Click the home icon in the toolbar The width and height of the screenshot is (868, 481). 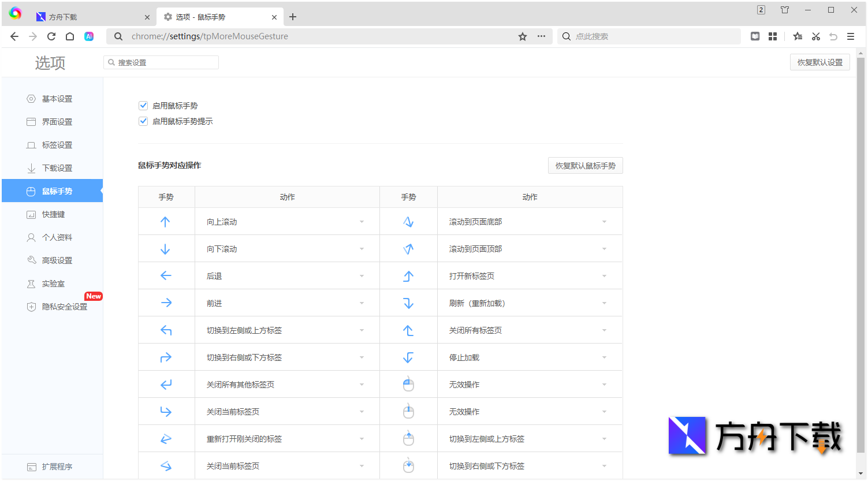[x=70, y=36]
